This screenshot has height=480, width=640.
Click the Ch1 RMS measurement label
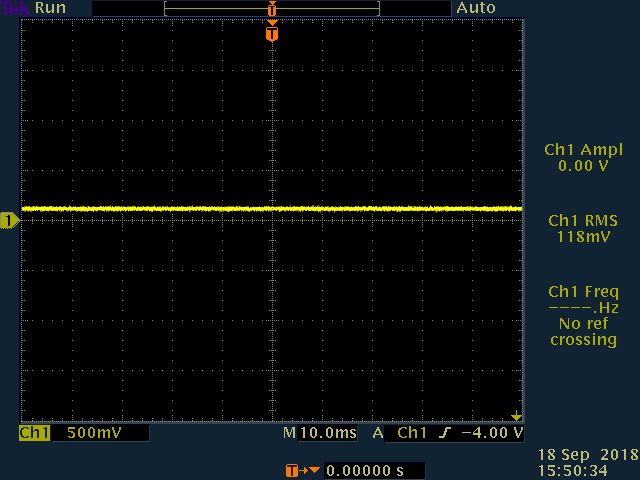point(583,221)
